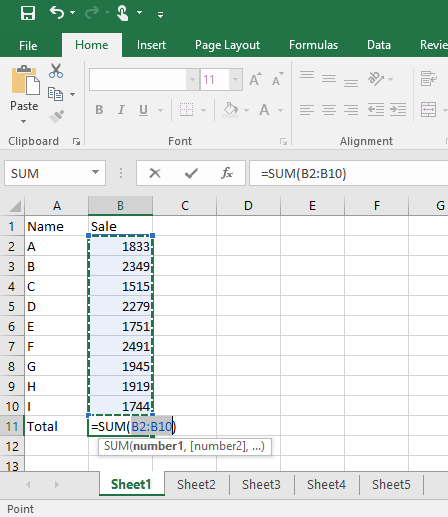Open Customize Quick Access Toolbar arrow

tap(160, 14)
